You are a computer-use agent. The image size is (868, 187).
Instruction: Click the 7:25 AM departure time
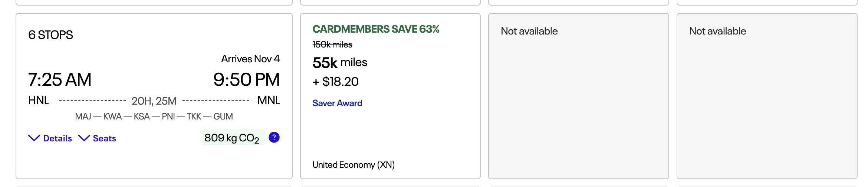click(60, 79)
